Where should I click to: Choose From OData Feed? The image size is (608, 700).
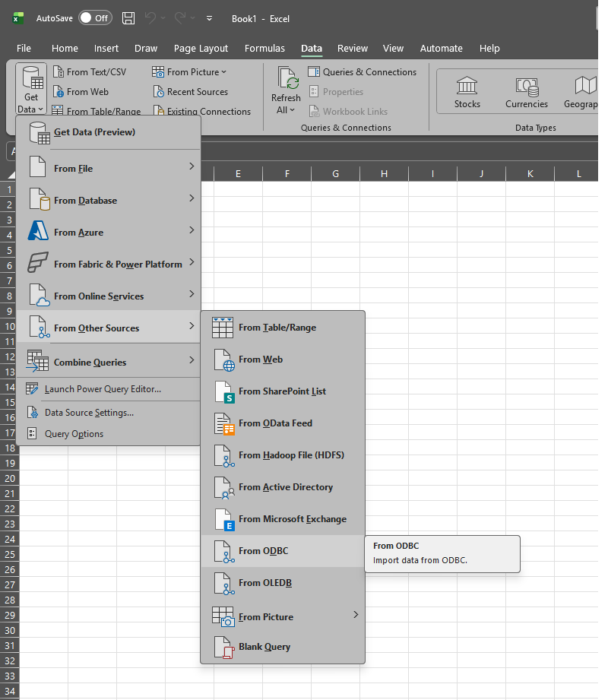(283, 423)
